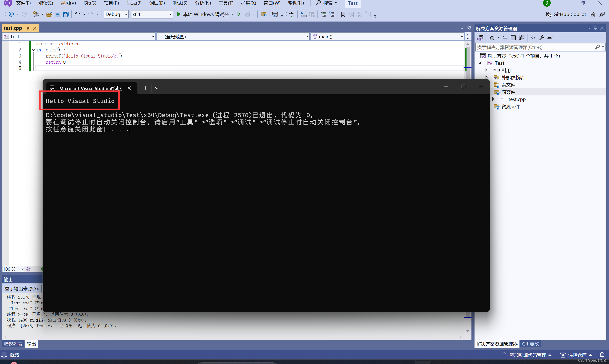The height and width of the screenshot is (364, 609).
Task: Open the 调试(D) menu
Action: pyautogui.click(x=157, y=3)
